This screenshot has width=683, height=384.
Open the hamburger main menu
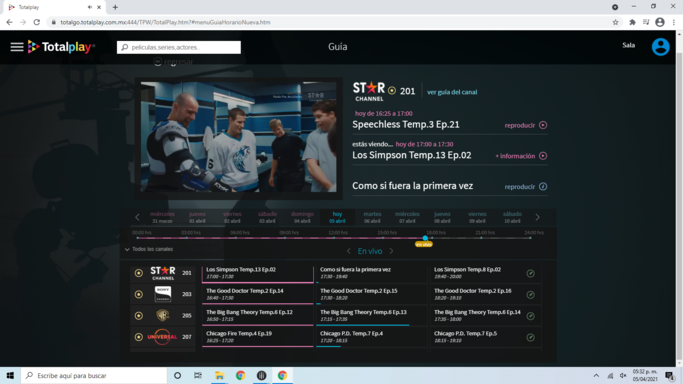point(17,47)
